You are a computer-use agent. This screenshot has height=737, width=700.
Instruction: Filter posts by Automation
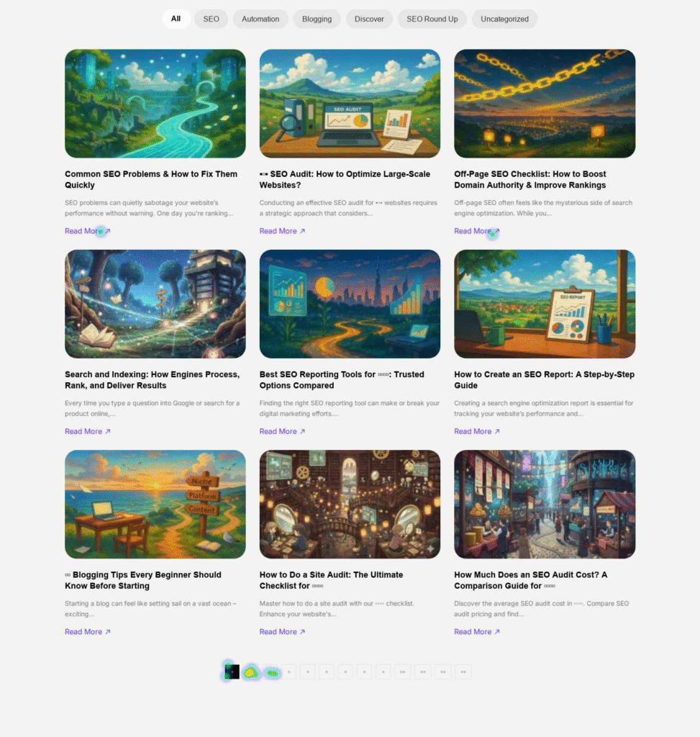[x=260, y=19]
